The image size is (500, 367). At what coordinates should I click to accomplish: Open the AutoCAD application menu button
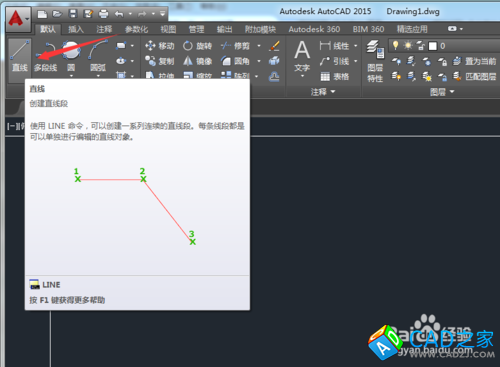tap(18, 19)
